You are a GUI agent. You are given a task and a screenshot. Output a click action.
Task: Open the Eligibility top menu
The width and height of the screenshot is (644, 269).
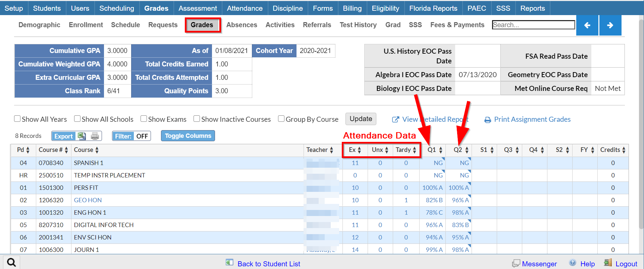(385, 8)
